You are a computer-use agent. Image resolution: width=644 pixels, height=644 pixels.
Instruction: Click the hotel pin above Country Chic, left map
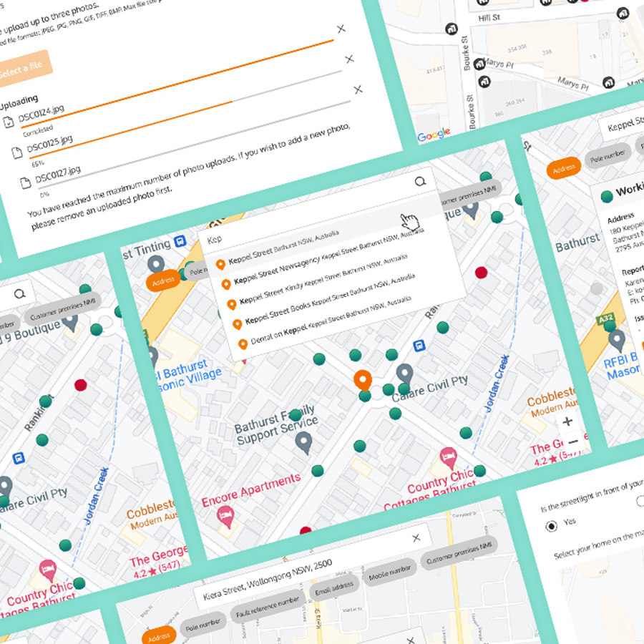click(48, 571)
